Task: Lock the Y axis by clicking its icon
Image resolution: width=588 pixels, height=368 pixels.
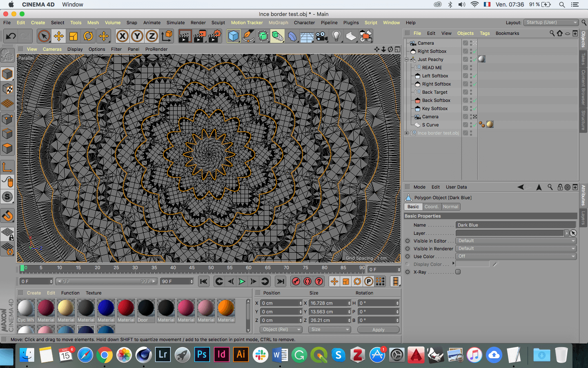Action: [x=137, y=36]
